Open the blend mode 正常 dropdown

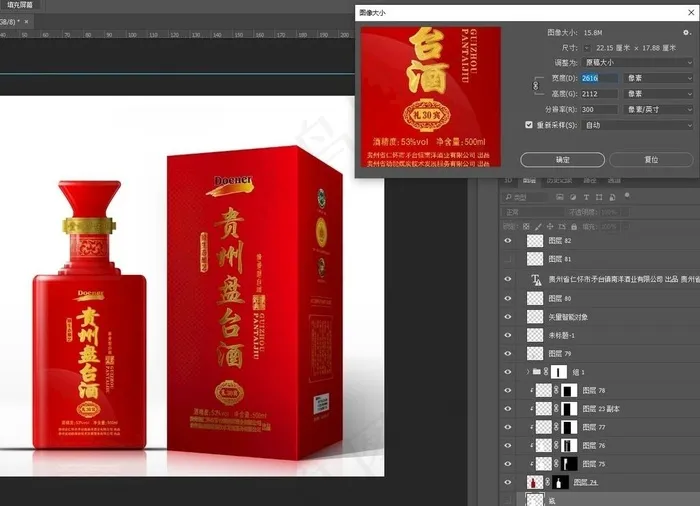[x=533, y=212]
